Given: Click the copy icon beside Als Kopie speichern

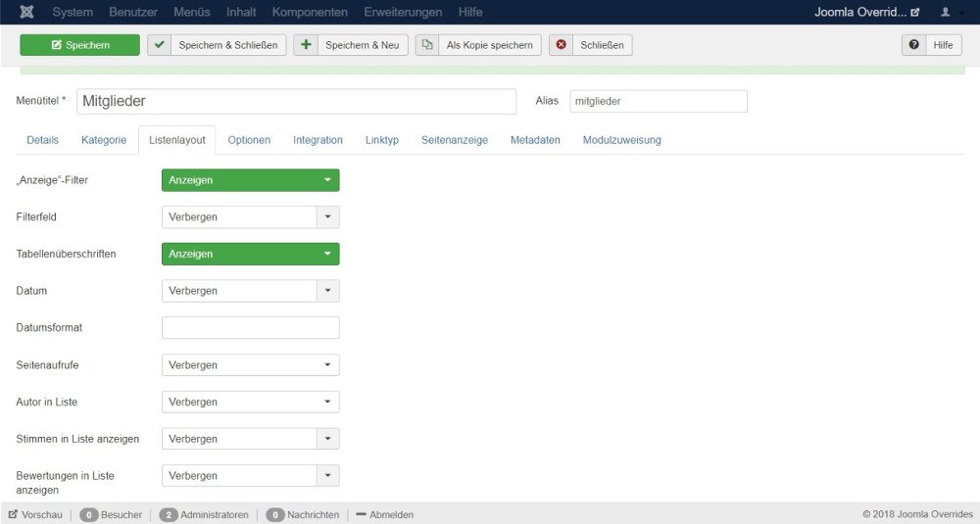Looking at the screenshot, I should tap(427, 44).
